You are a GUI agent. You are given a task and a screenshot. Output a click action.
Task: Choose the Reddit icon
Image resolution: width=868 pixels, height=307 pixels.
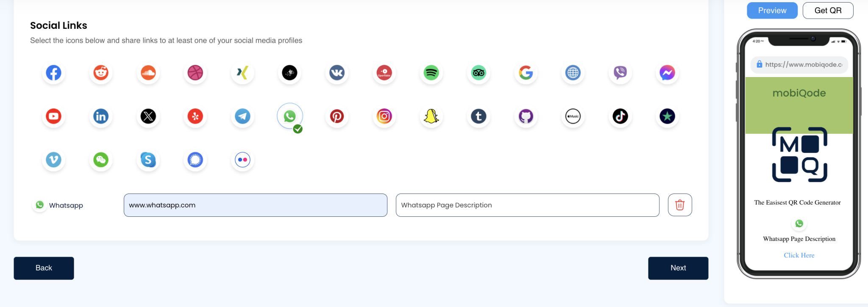tap(101, 73)
